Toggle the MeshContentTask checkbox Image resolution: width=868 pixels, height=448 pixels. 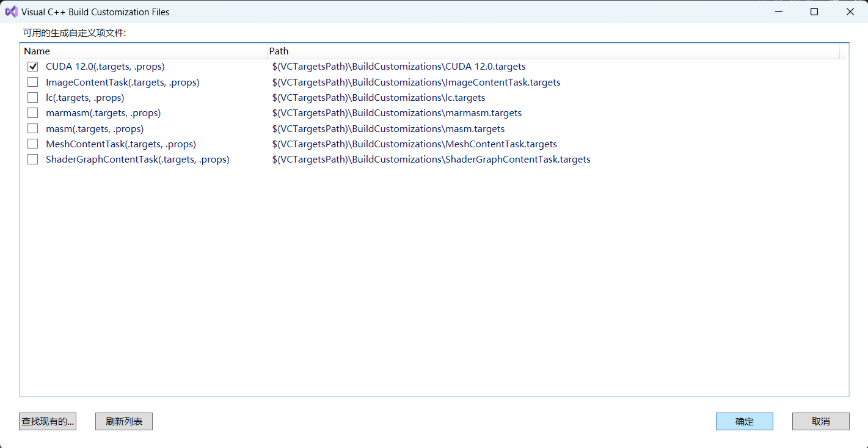(x=33, y=144)
